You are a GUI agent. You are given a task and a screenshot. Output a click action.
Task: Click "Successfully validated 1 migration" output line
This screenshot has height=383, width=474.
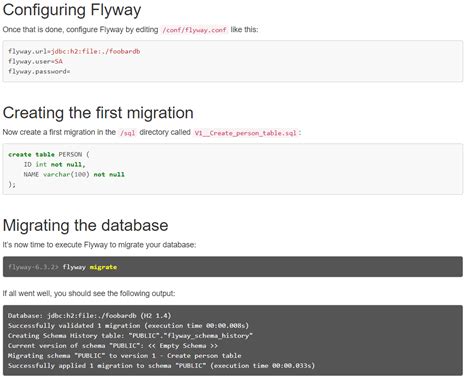click(128, 325)
